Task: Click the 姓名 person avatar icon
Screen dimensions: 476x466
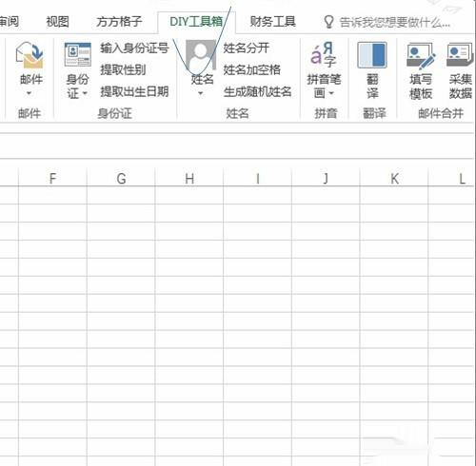Action: 201,55
